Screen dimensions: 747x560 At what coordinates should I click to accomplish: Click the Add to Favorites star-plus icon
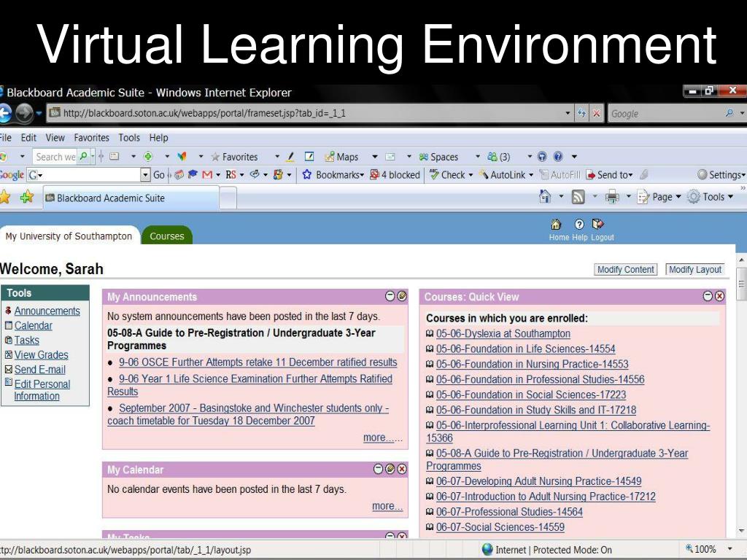point(27,197)
